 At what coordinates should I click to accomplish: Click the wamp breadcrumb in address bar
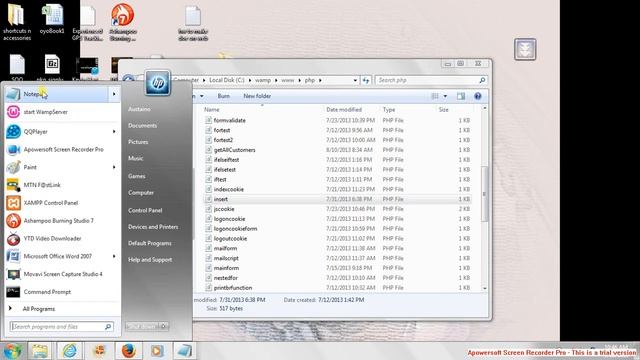[263, 80]
